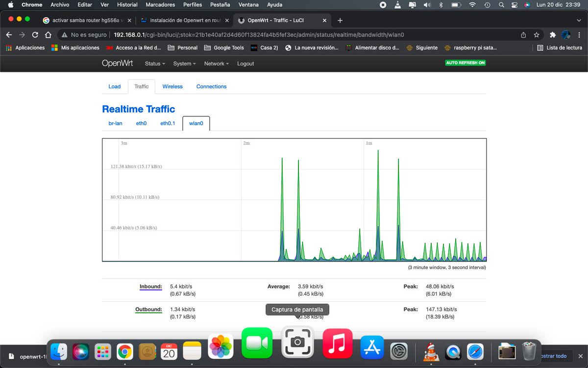The height and width of the screenshot is (368, 588).
Task: Click the browser Back arrow
Action: point(9,35)
